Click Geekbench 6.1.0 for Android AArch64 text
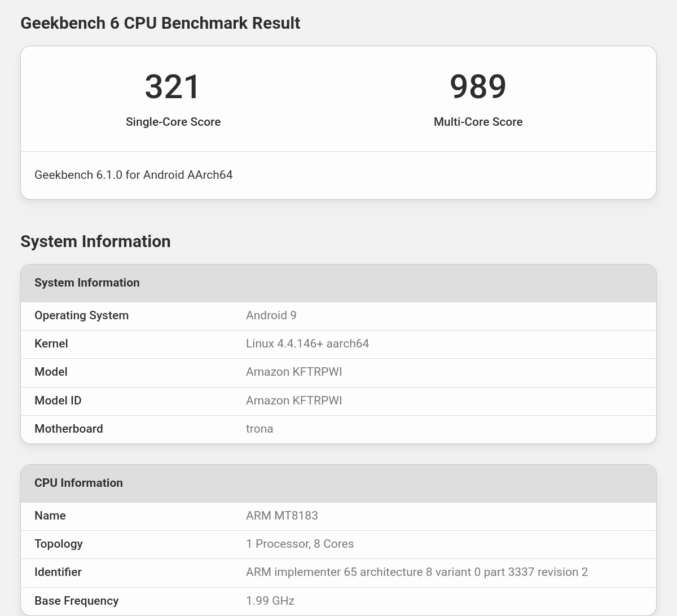The width and height of the screenshot is (677, 616). 134,175
